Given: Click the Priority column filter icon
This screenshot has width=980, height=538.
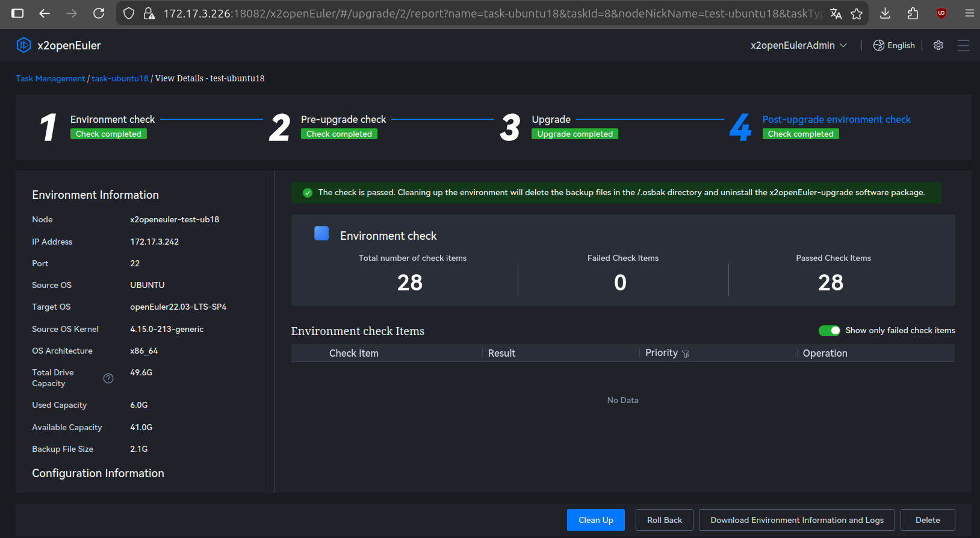Looking at the screenshot, I should pyautogui.click(x=686, y=354).
